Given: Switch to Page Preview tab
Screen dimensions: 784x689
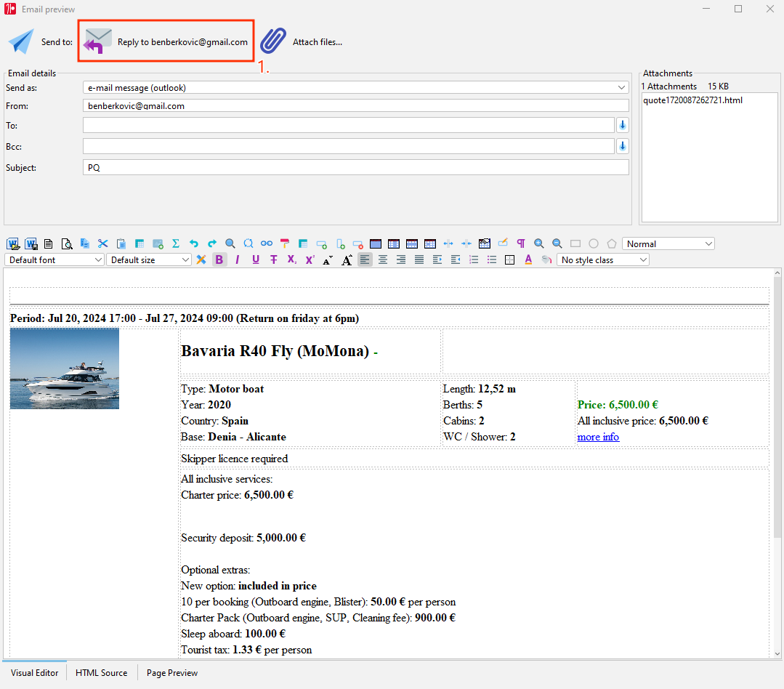Looking at the screenshot, I should [x=172, y=673].
